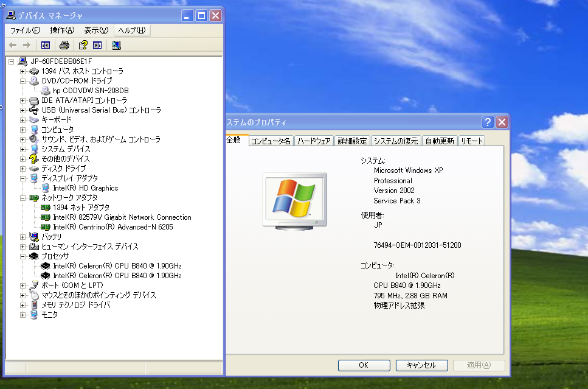The height and width of the screenshot is (389, 588).
Task: Collapse the DVD/CD-ROM ドライブ node
Action: click(22, 81)
